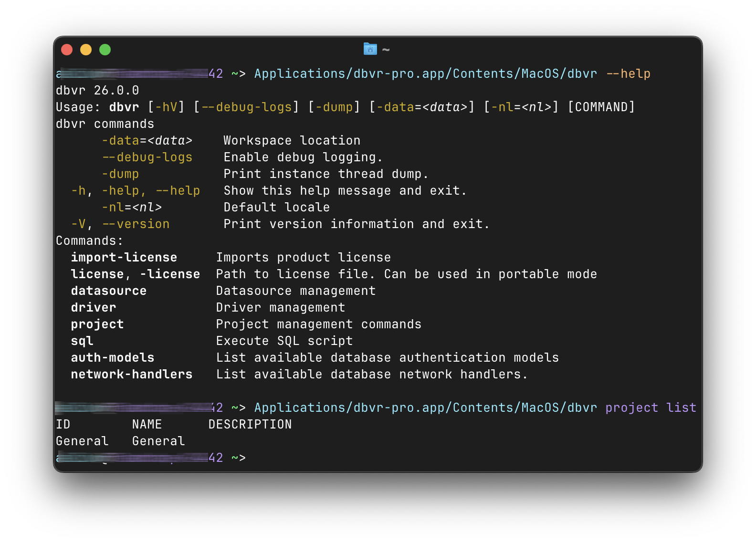Maximize the terminal with the green button
The width and height of the screenshot is (756, 543).
105,50
